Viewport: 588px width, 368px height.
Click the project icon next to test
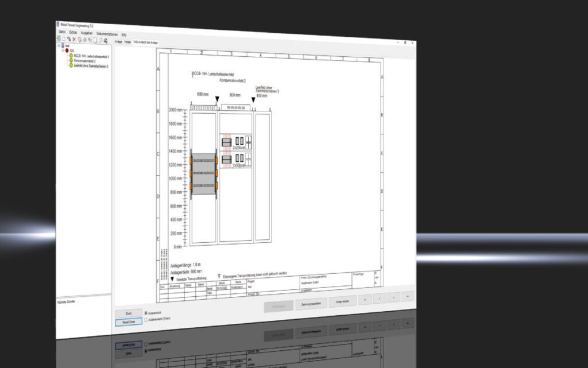(x=63, y=45)
